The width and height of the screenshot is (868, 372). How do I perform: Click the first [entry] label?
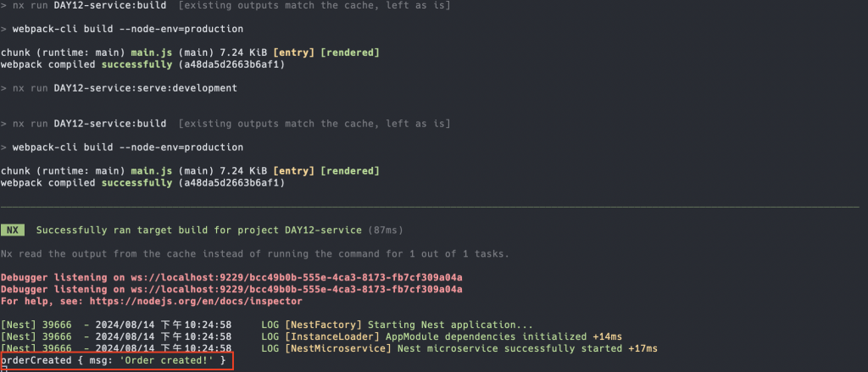coord(294,52)
